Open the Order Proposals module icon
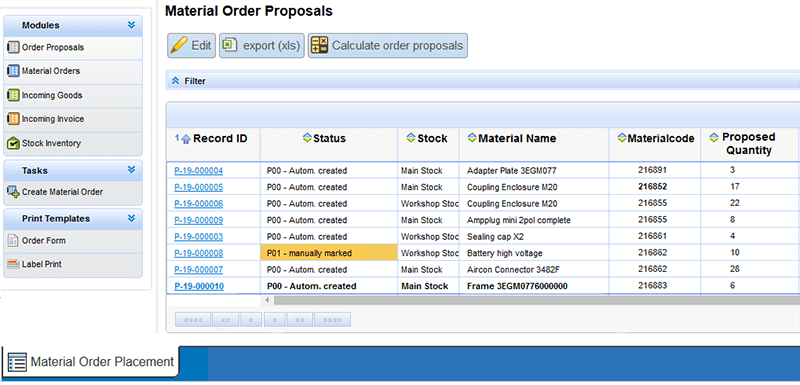 click(x=13, y=47)
